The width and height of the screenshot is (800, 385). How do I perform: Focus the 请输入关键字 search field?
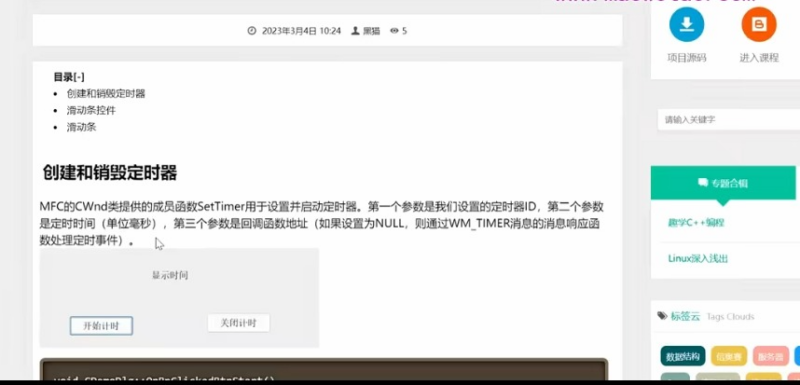click(x=729, y=120)
